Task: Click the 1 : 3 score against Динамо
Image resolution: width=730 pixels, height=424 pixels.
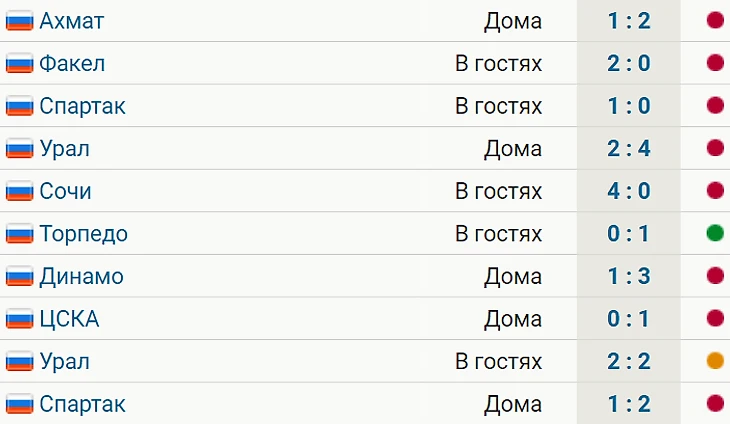Action: click(x=628, y=277)
